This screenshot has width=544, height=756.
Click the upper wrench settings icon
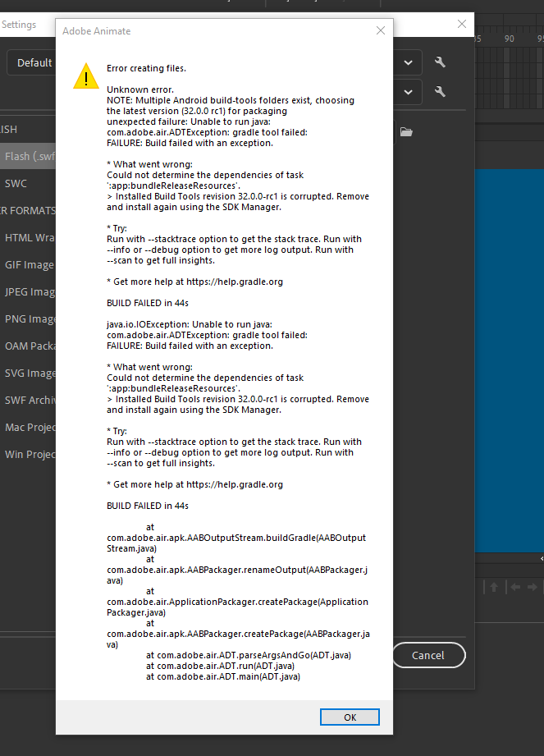pos(440,62)
